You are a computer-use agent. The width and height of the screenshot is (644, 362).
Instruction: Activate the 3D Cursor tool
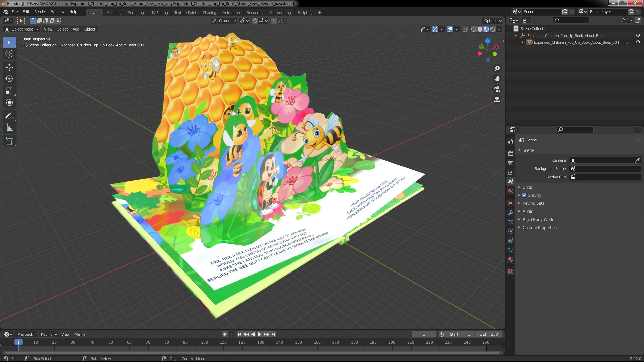pos(9,54)
